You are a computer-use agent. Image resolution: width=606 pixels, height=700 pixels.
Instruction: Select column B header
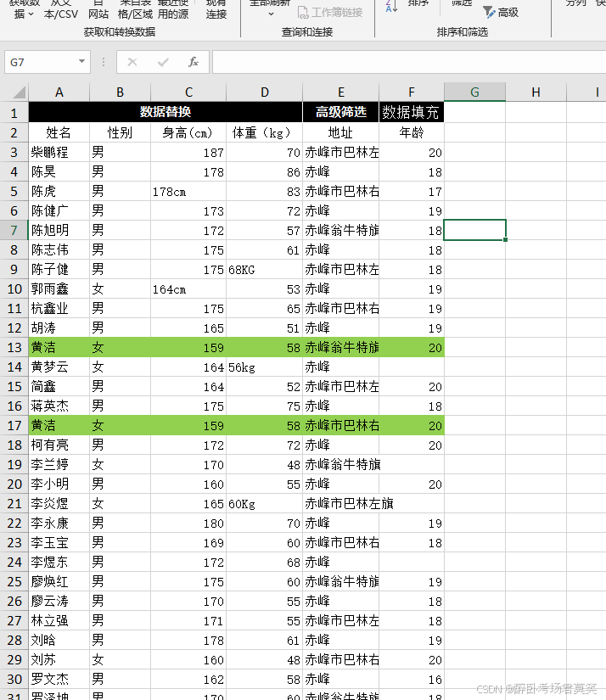pos(120,92)
